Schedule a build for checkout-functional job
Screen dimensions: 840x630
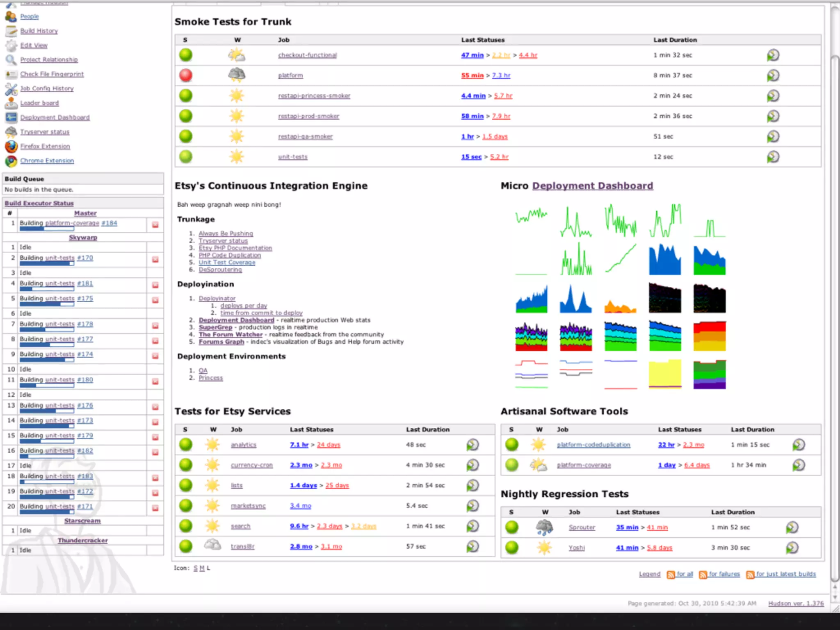click(x=773, y=55)
